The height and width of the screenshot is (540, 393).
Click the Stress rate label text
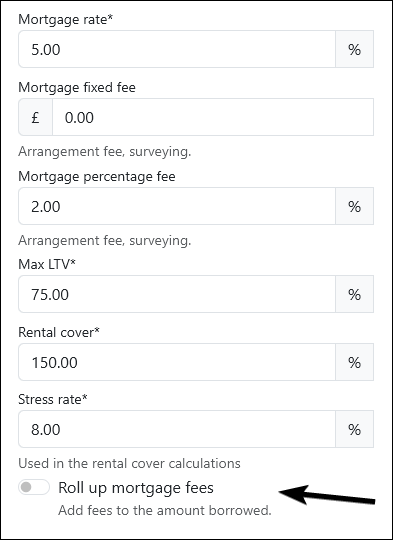coord(53,399)
